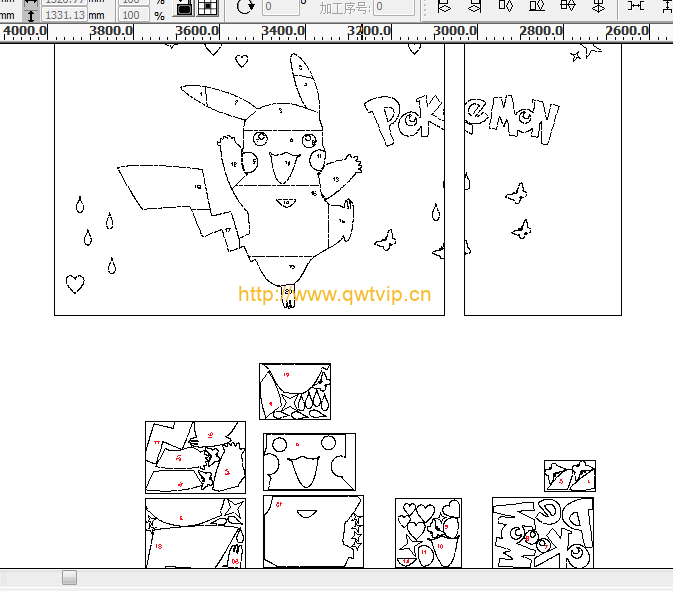Click the align bottom edges icon
This screenshot has width=673, height=591.
tap(537, 6)
